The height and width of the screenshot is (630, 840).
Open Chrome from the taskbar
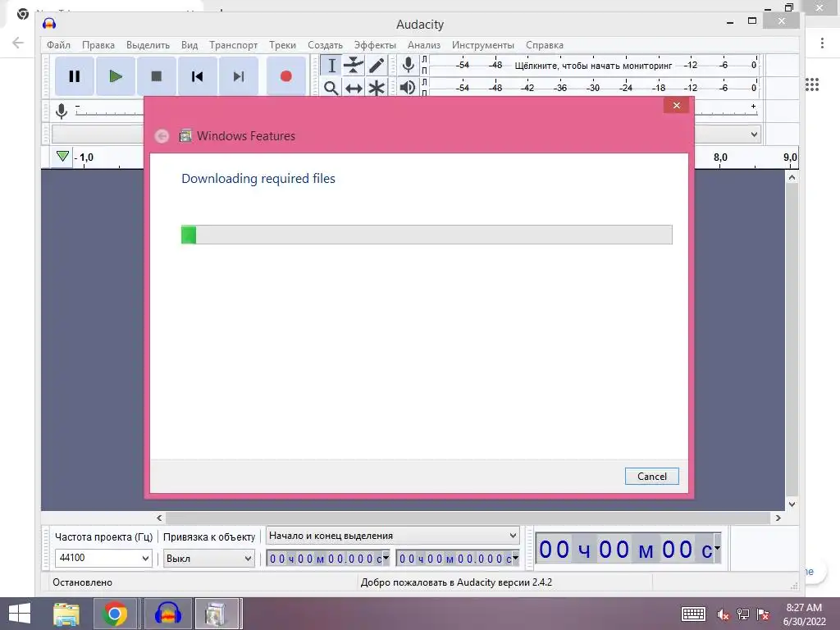(115, 614)
